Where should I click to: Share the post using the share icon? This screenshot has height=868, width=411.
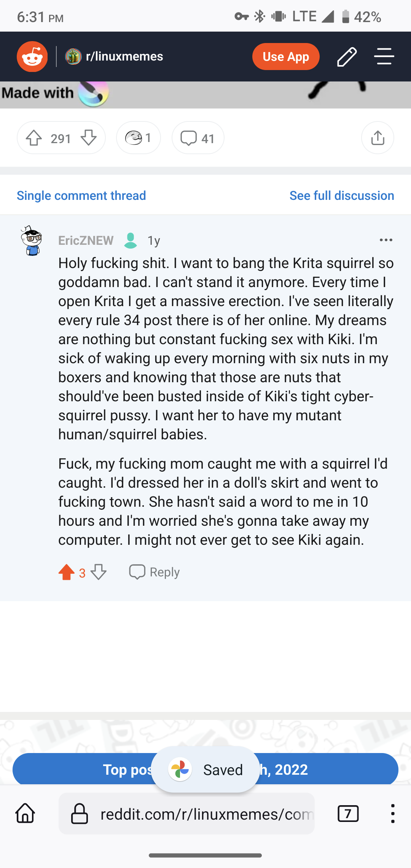[378, 138]
